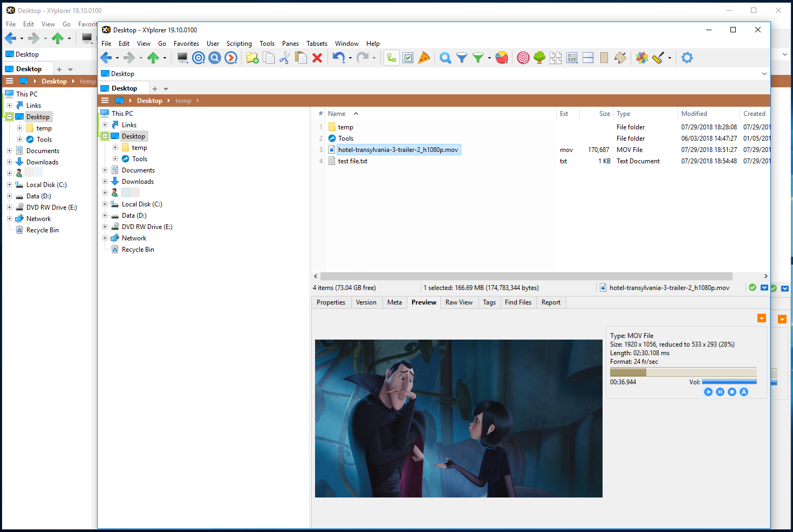Open the Scripting menu
Viewport: 793px width, 532px height.
tap(239, 44)
